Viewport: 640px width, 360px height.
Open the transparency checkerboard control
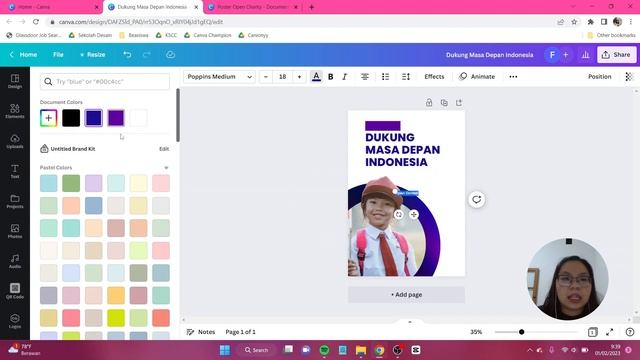click(629, 77)
